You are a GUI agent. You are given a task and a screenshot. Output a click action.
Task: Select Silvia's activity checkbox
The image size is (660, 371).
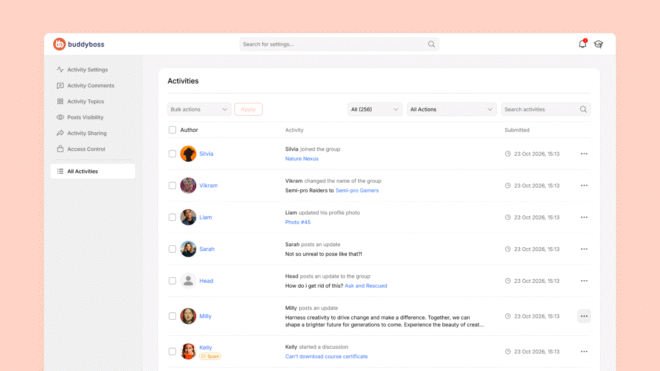172,154
